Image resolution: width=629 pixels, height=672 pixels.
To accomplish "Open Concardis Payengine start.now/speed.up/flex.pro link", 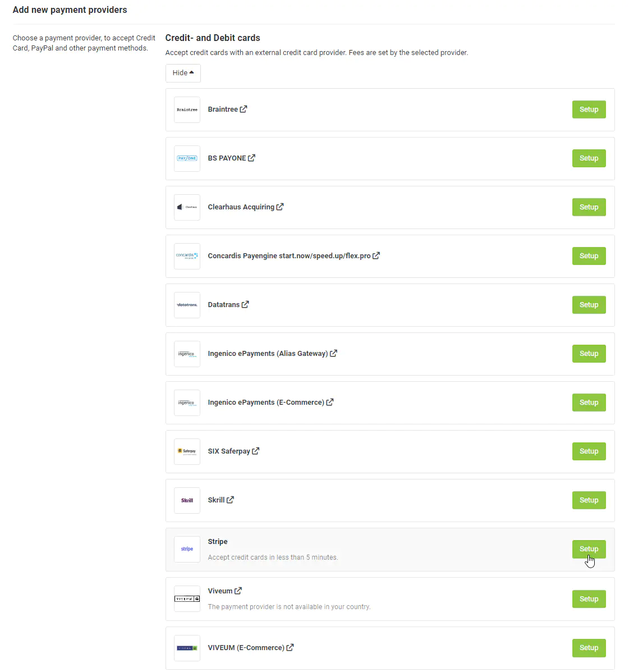I will pyautogui.click(x=289, y=256).
